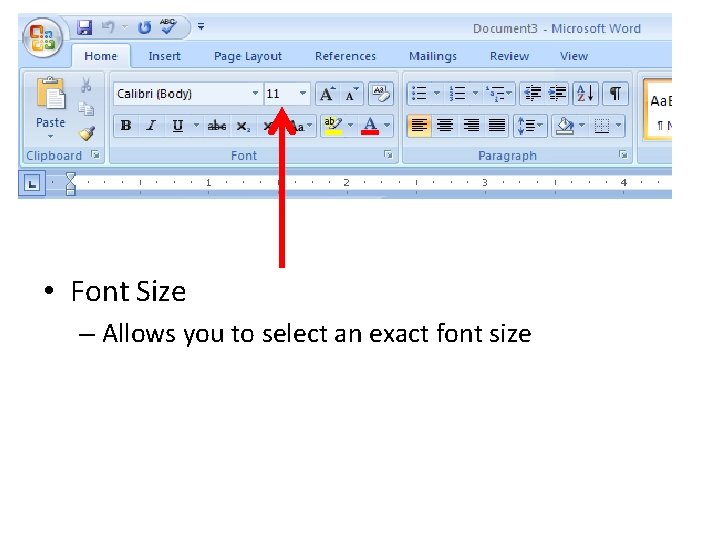720x540 pixels.
Task: Apply paragraph borders
Action: point(602,125)
